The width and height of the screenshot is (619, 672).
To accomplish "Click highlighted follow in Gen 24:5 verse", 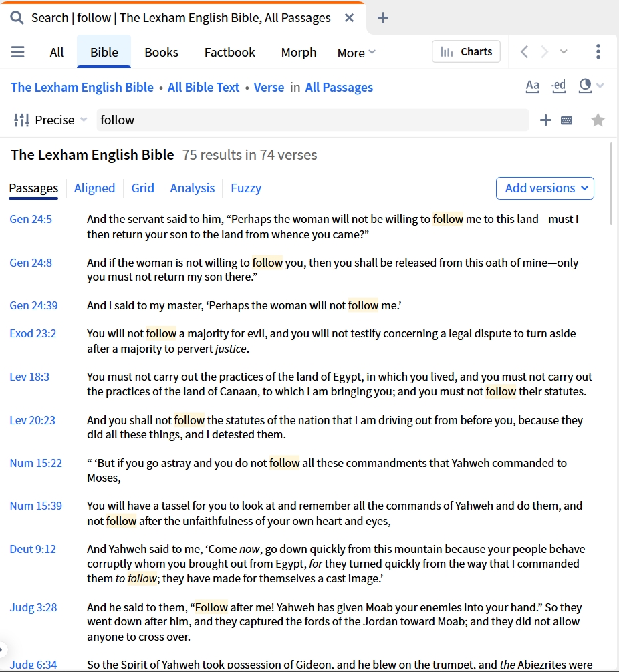I will click(448, 219).
